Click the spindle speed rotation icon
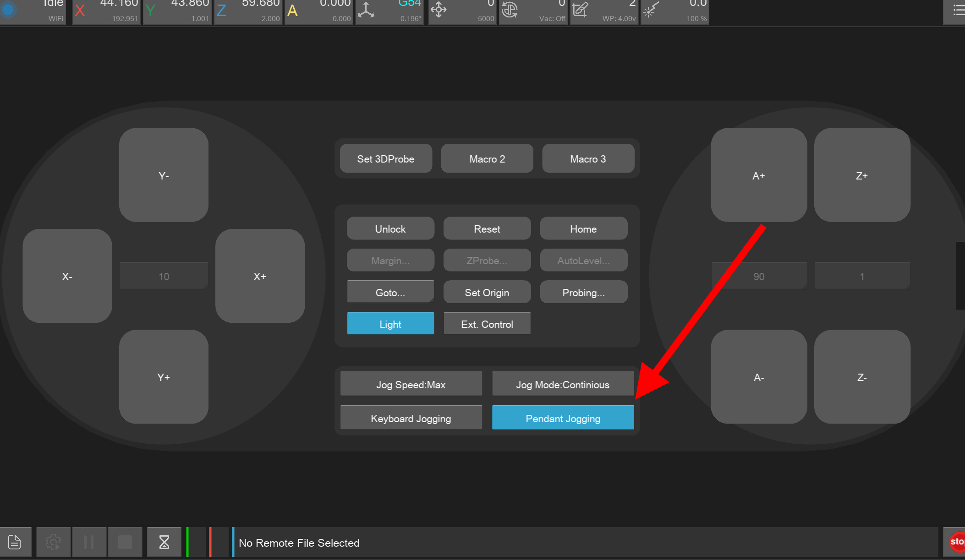The image size is (965, 560). click(509, 10)
